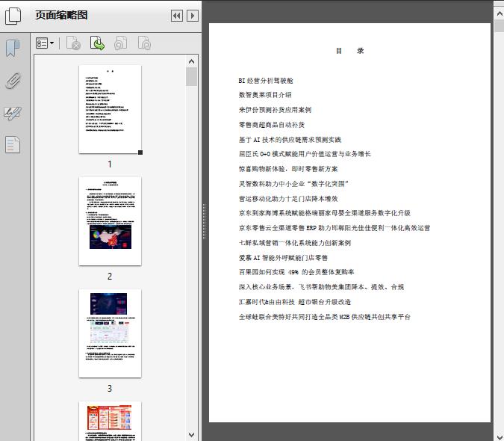
Task: Click the line starting with "京东到家海博系统"
Action: pyautogui.click(x=324, y=213)
